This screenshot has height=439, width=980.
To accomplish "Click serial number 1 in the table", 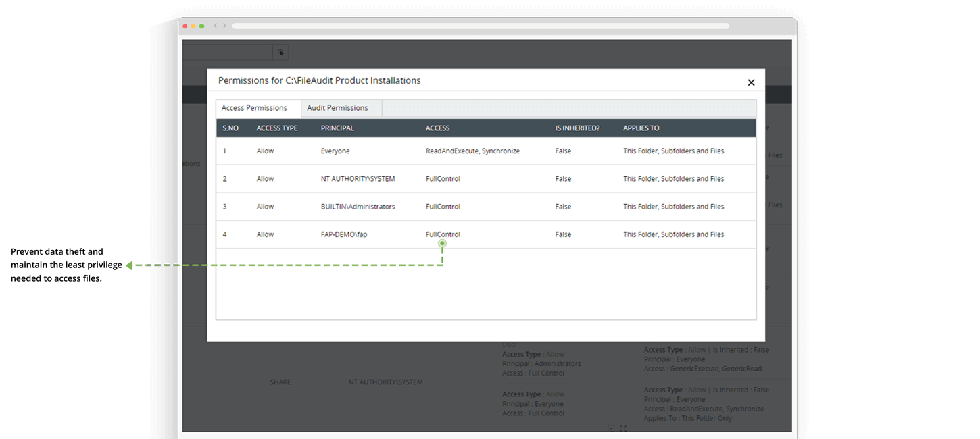I will [x=225, y=151].
